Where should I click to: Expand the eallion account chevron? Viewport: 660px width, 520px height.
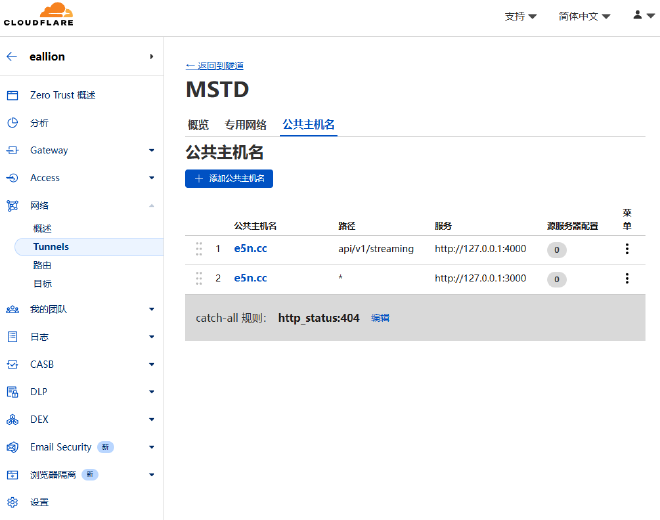(152, 56)
